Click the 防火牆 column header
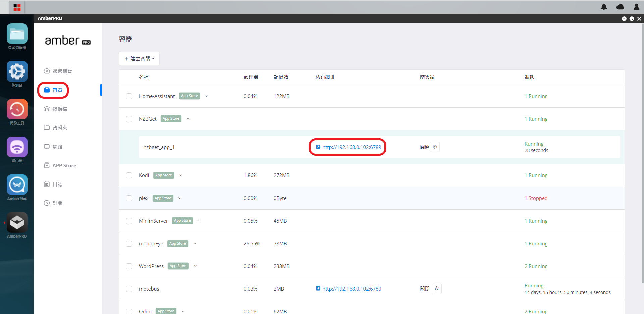Viewport: 644px width, 314px height. [x=427, y=77]
